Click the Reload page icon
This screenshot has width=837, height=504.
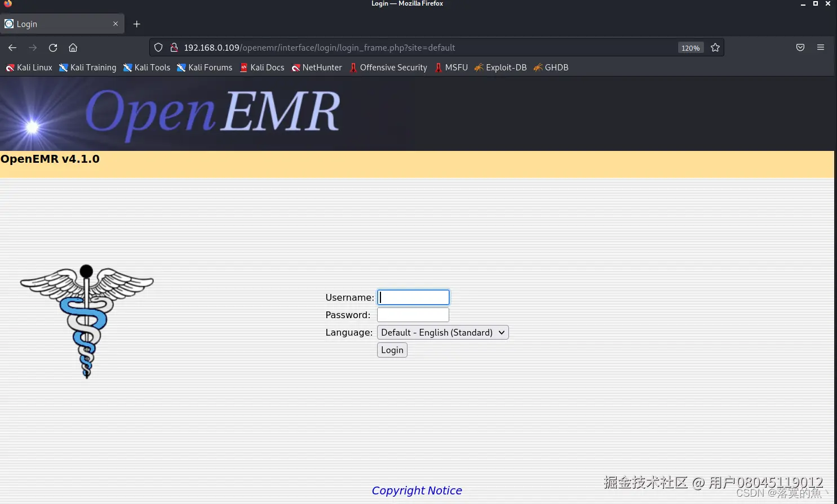coord(52,47)
